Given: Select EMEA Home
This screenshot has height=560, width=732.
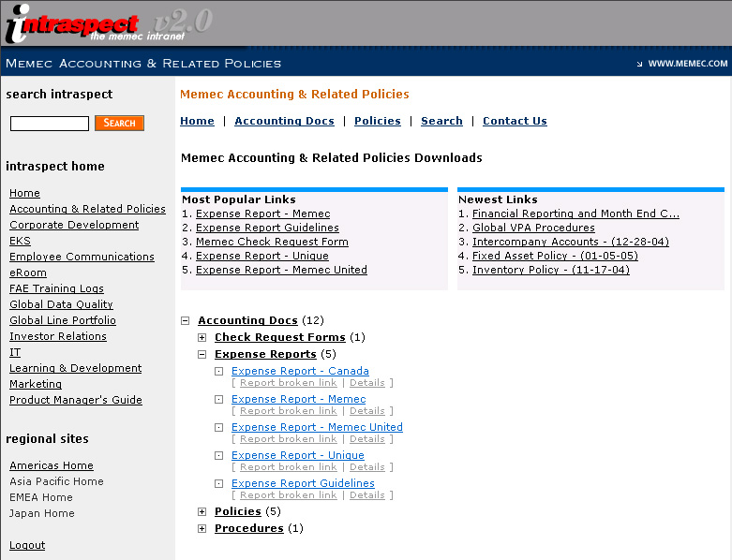Looking at the screenshot, I should click(x=41, y=497).
